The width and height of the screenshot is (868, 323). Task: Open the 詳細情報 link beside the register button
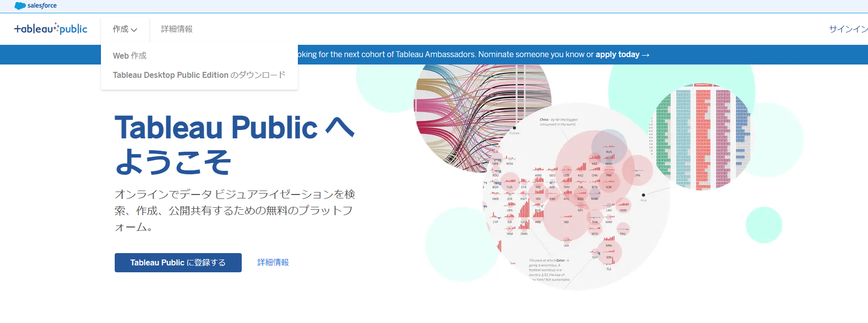[273, 262]
